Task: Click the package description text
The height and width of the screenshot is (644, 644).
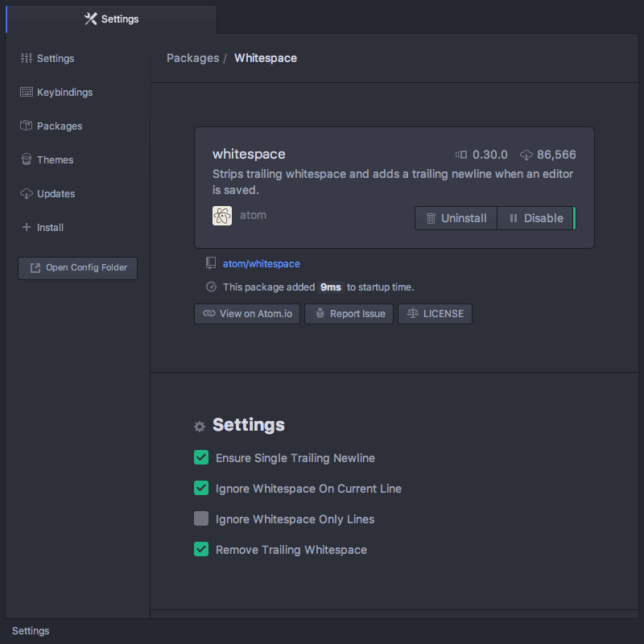Action: tap(393, 182)
